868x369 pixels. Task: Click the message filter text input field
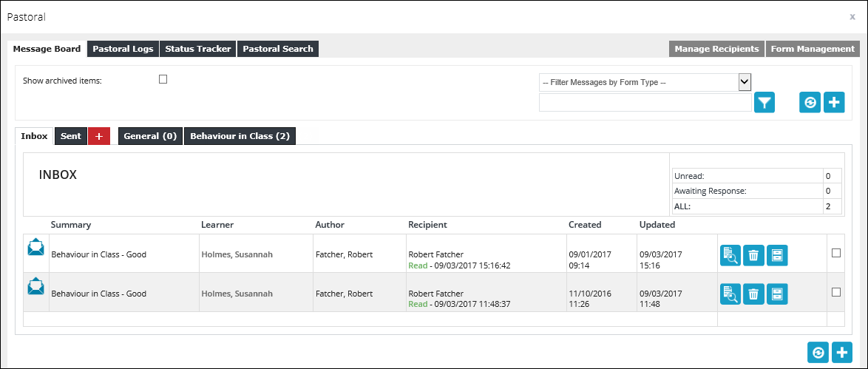tap(645, 103)
